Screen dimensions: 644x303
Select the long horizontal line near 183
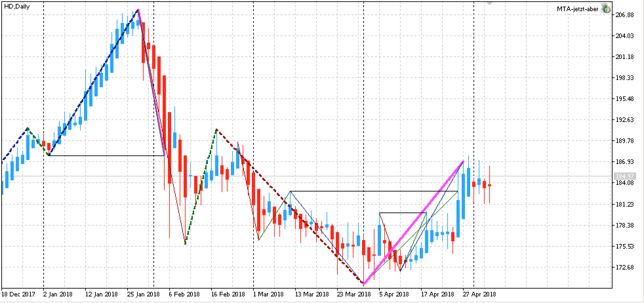[374, 191]
